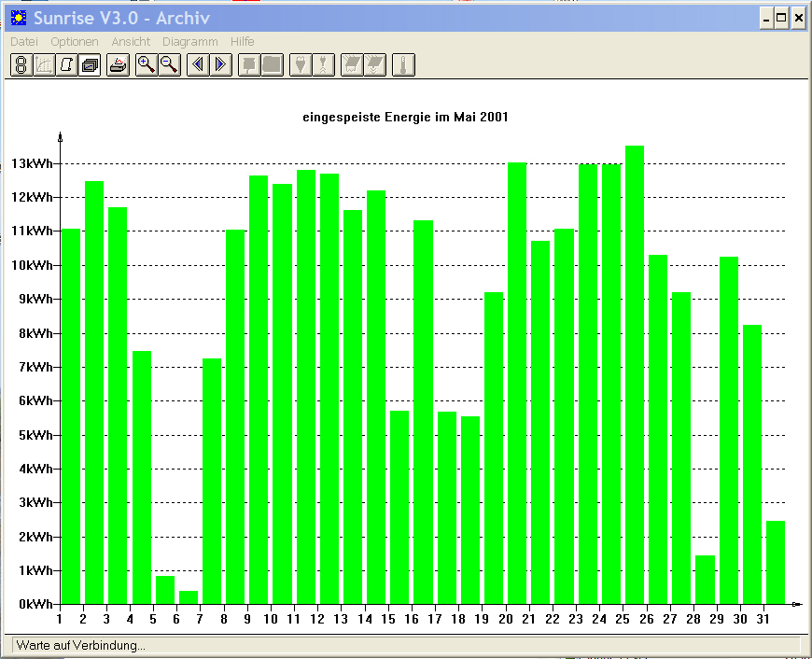The width and height of the screenshot is (812, 659).
Task: Open the Ansicht menu
Action: (131, 41)
